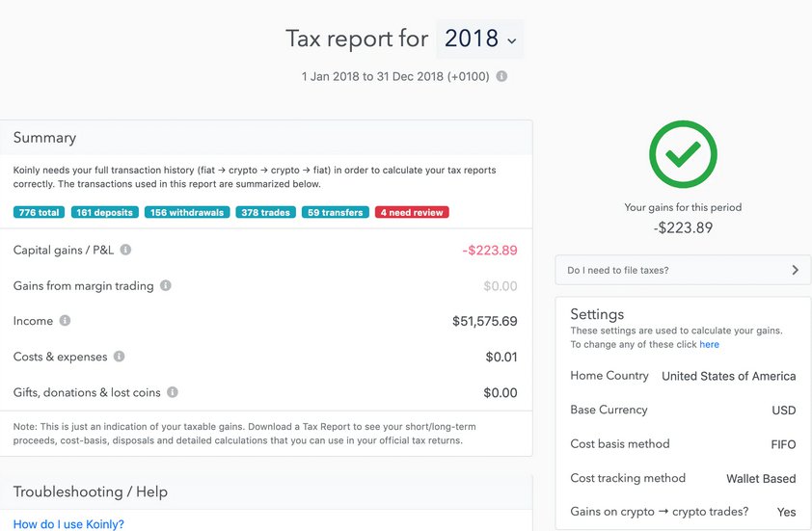Viewport: 812px width, 531px height.
Task: Click the 'here' link to change settings
Action: click(x=709, y=344)
